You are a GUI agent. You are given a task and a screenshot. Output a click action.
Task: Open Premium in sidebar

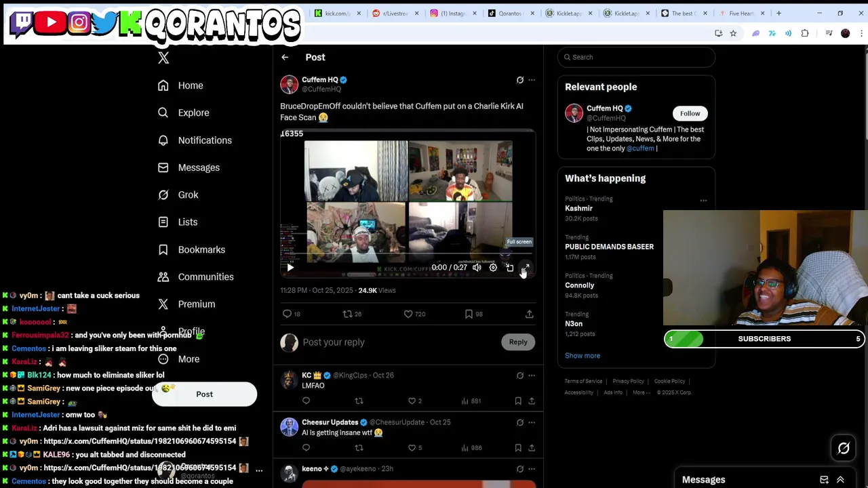click(x=186, y=304)
